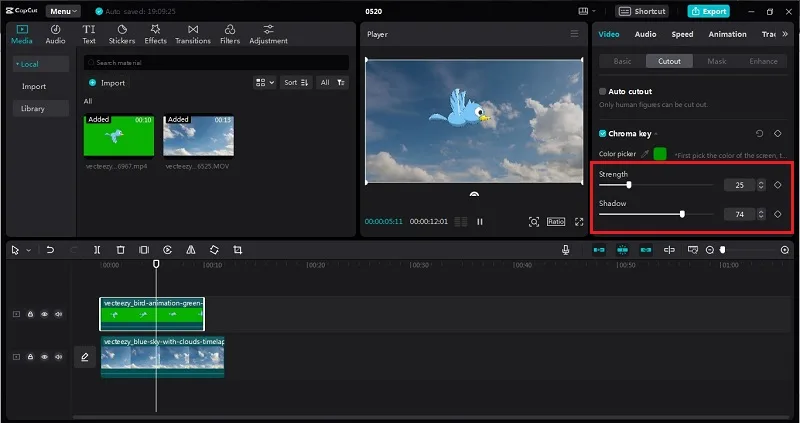This screenshot has width=800, height=423.
Task: Click the Rotate icon
Action: pyautogui.click(x=214, y=250)
